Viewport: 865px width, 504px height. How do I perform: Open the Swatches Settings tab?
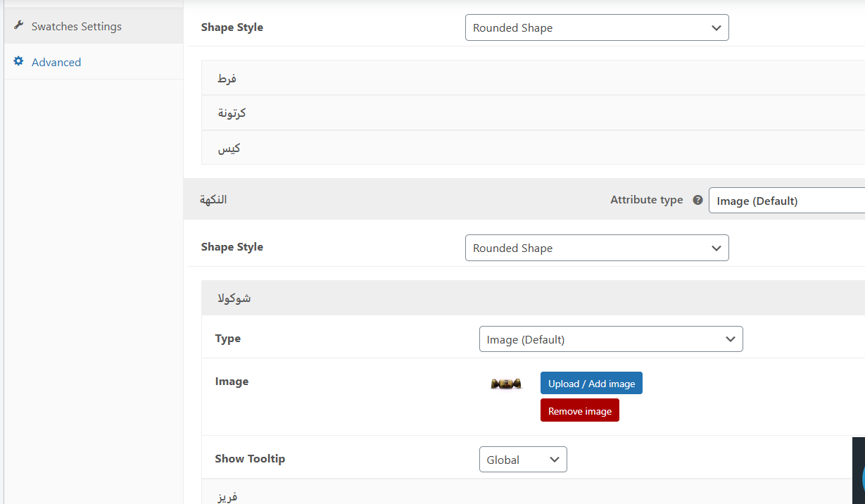(76, 26)
